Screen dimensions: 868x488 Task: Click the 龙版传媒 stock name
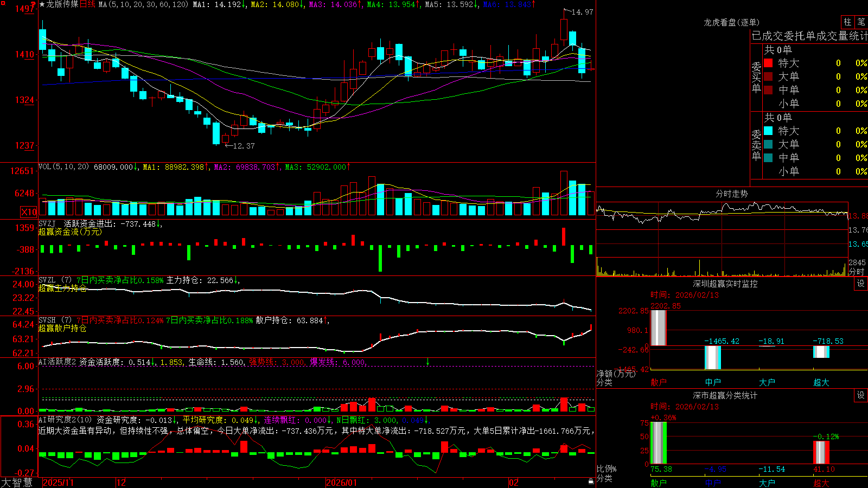62,4
